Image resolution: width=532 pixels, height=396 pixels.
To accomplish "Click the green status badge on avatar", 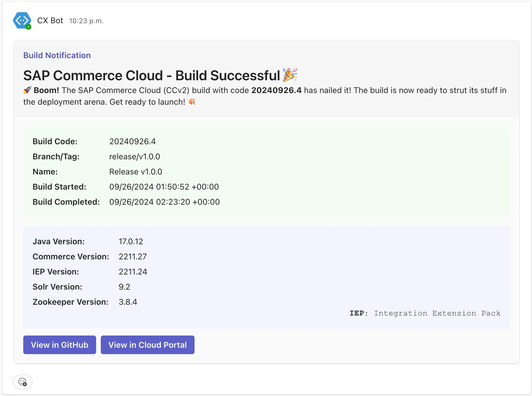I will point(28,27).
